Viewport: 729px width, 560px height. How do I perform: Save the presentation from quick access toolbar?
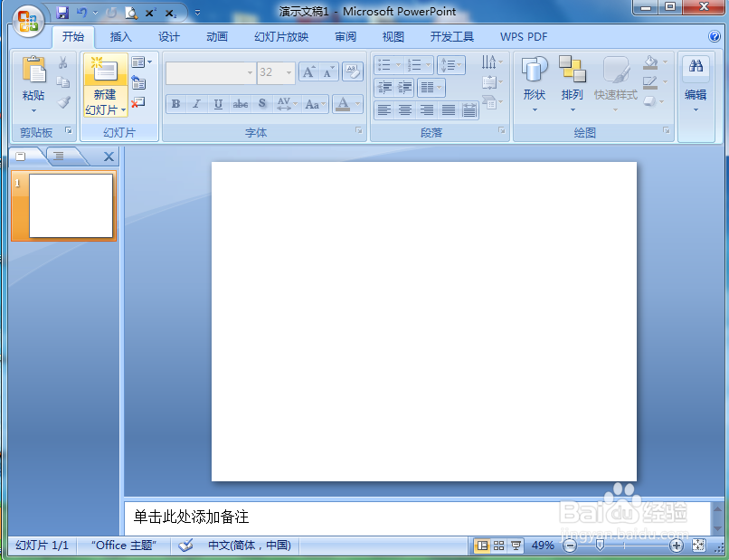pyautogui.click(x=62, y=13)
